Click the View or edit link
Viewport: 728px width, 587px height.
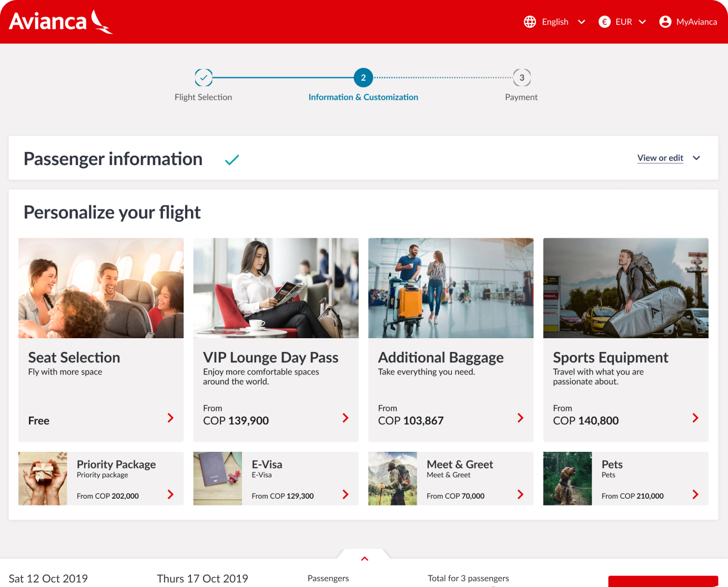point(660,158)
